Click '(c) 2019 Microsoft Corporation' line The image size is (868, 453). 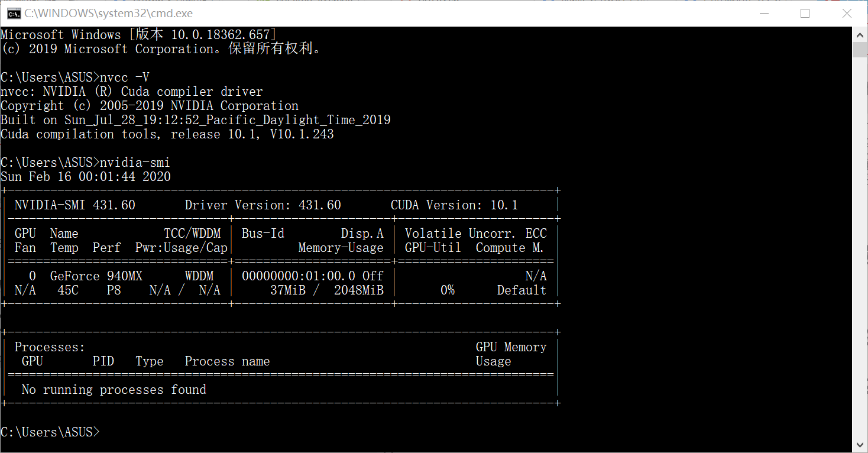point(161,49)
